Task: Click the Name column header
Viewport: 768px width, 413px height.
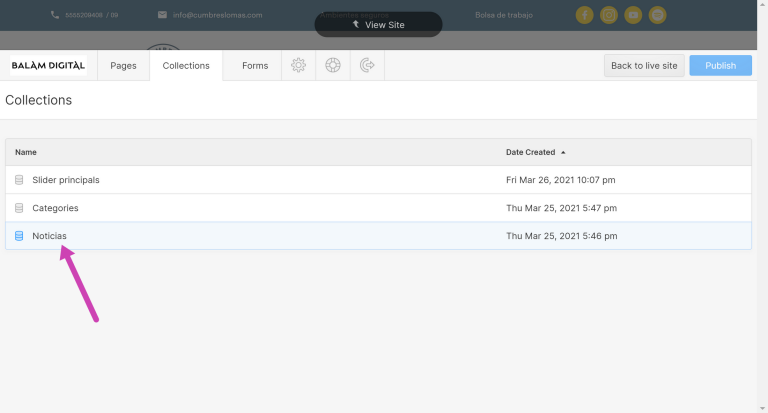Action: (25, 152)
